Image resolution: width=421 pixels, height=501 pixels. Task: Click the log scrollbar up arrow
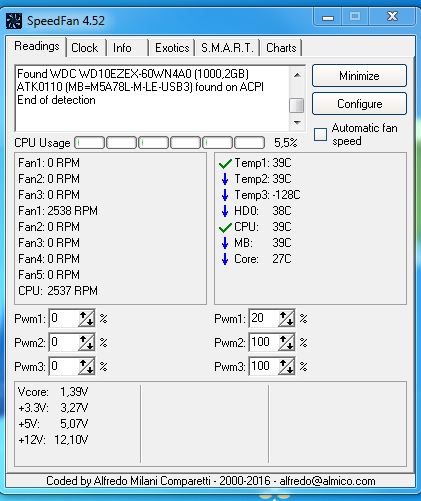click(x=297, y=75)
